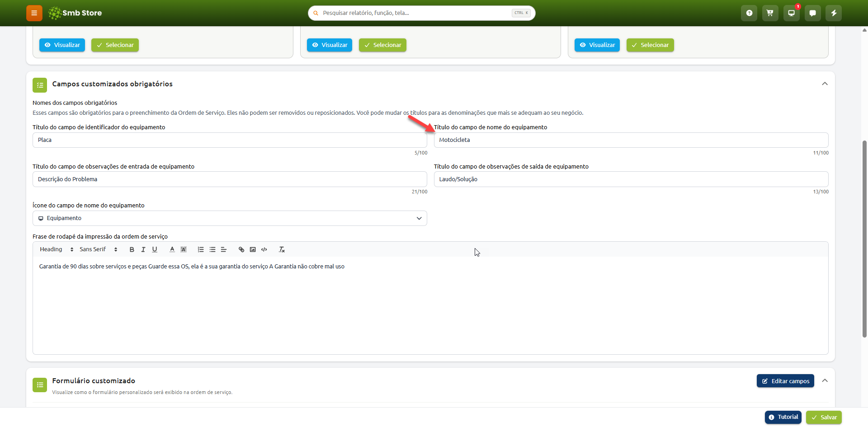
Task: Click Selecionar on the middle card
Action: pyautogui.click(x=382, y=45)
